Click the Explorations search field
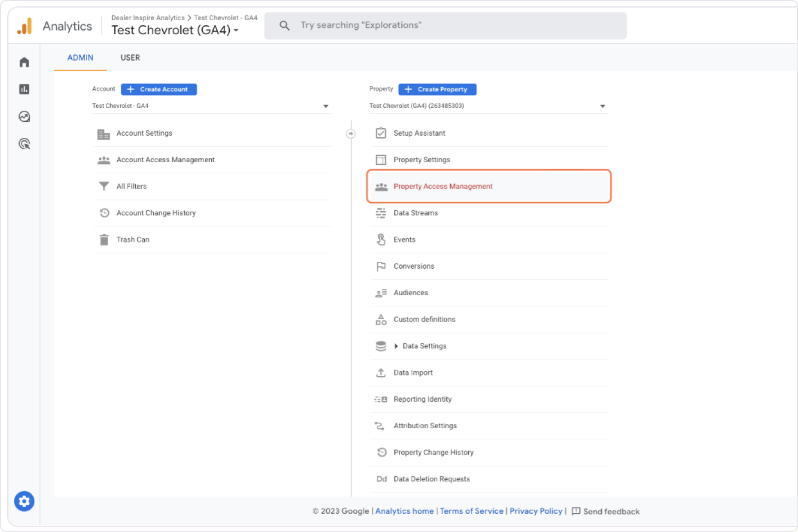The width and height of the screenshot is (798, 532). coord(445,26)
